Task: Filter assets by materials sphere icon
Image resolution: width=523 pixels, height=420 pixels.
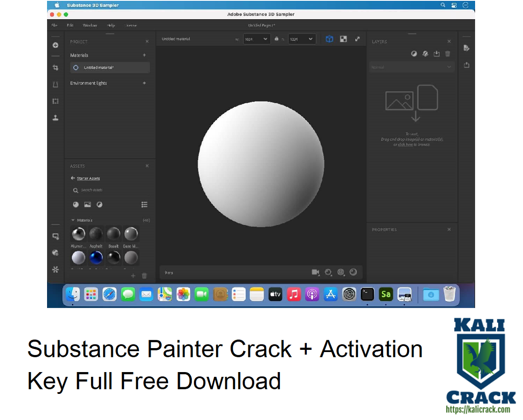Action: [76, 204]
